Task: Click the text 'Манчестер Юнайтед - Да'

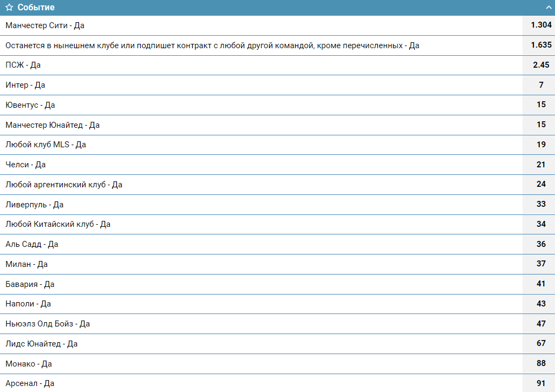Action: [53, 125]
